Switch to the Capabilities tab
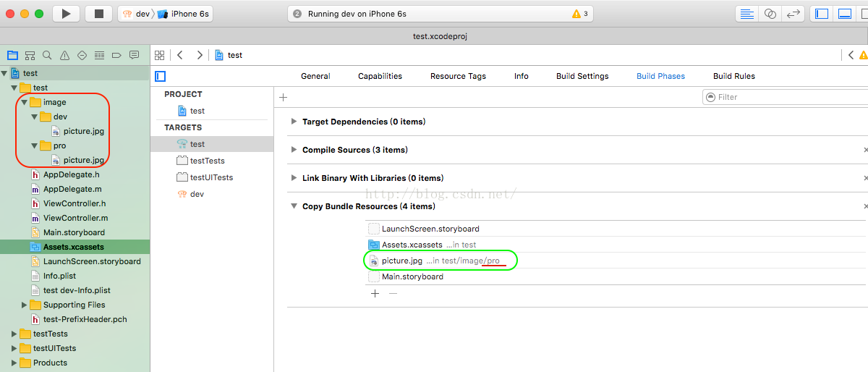This screenshot has width=868, height=372. tap(380, 76)
